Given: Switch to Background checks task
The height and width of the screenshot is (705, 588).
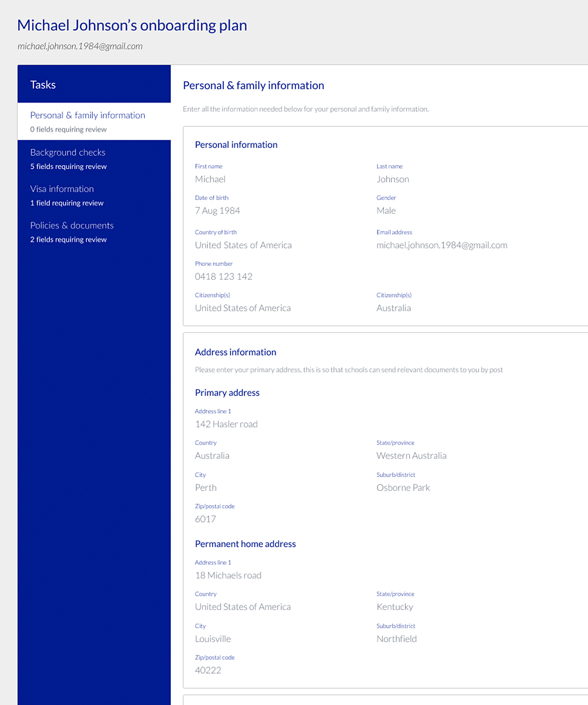Looking at the screenshot, I should point(68,153).
